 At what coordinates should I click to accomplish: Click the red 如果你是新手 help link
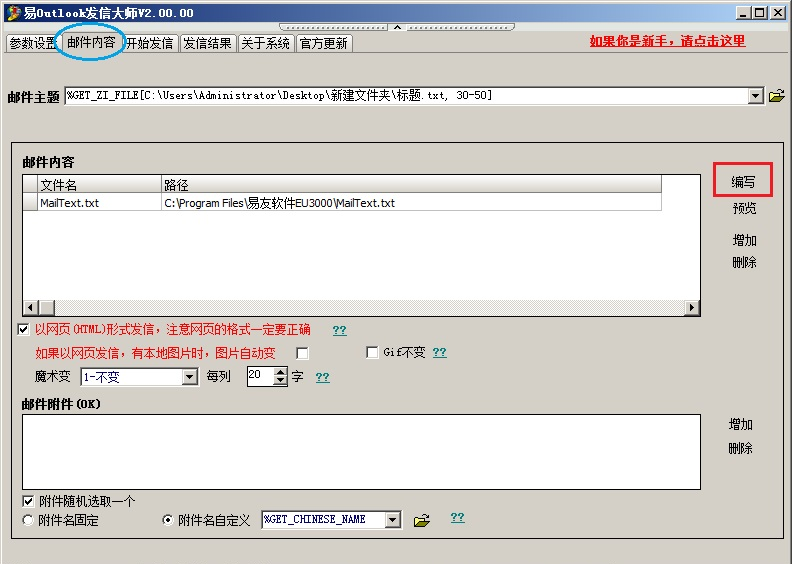click(x=667, y=41)
